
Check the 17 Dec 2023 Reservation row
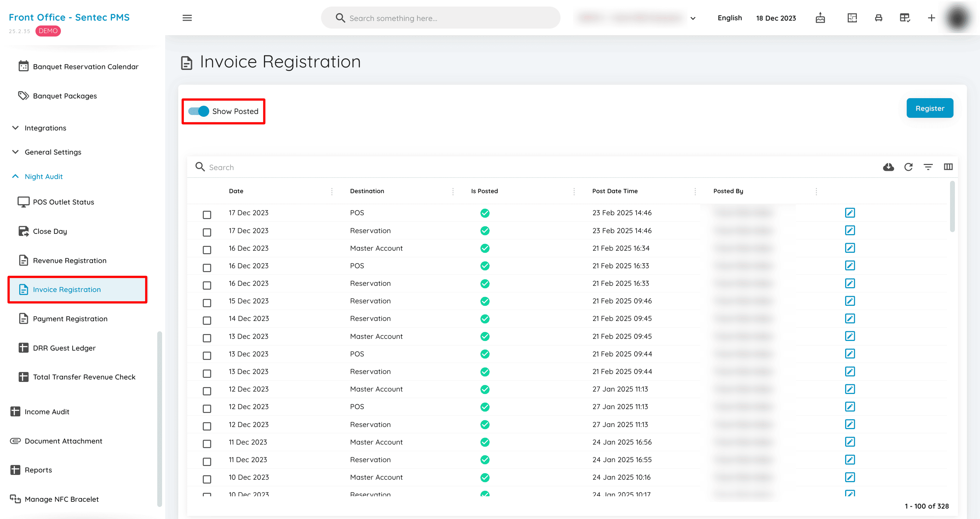point(207,232)
